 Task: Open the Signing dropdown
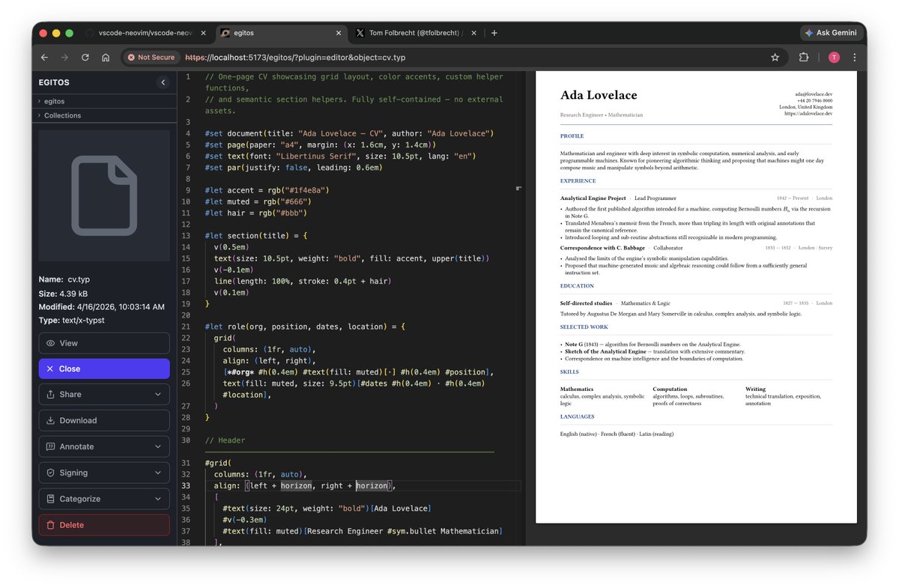[104, 473]
